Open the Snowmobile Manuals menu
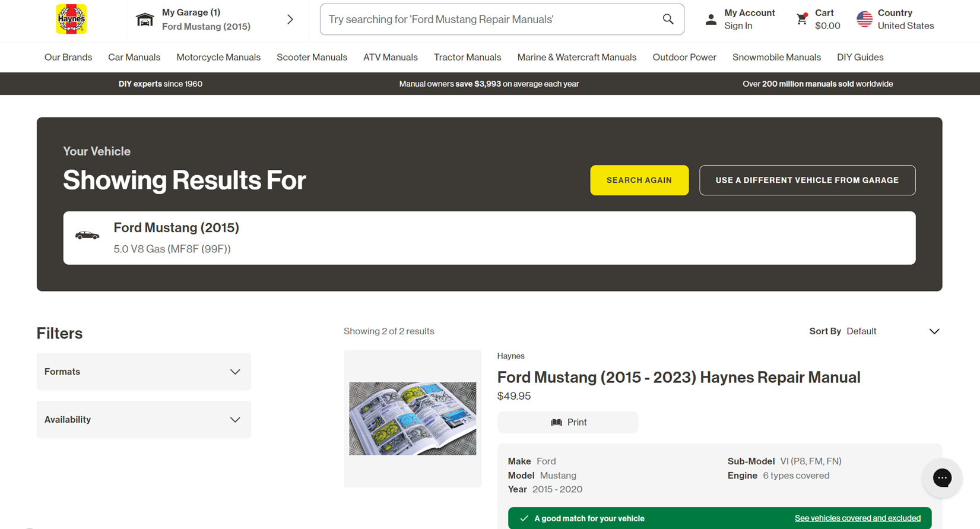 [776, 58]
